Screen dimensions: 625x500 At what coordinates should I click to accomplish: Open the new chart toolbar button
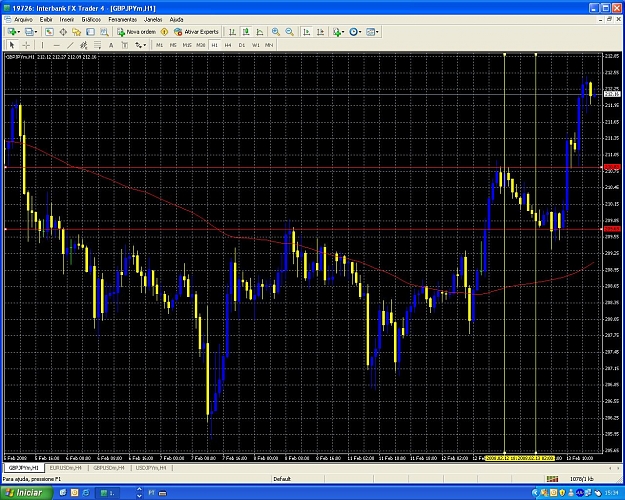(x=13, y=32)
